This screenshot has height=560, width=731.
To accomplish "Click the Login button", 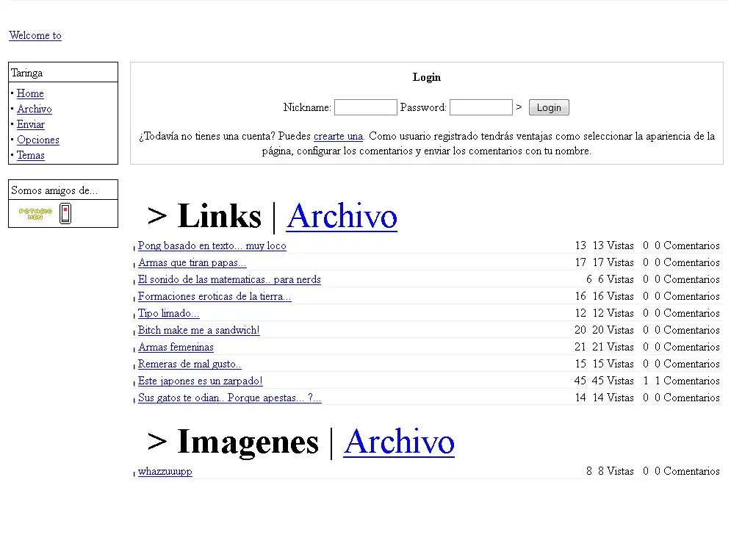I will (549, 107).
